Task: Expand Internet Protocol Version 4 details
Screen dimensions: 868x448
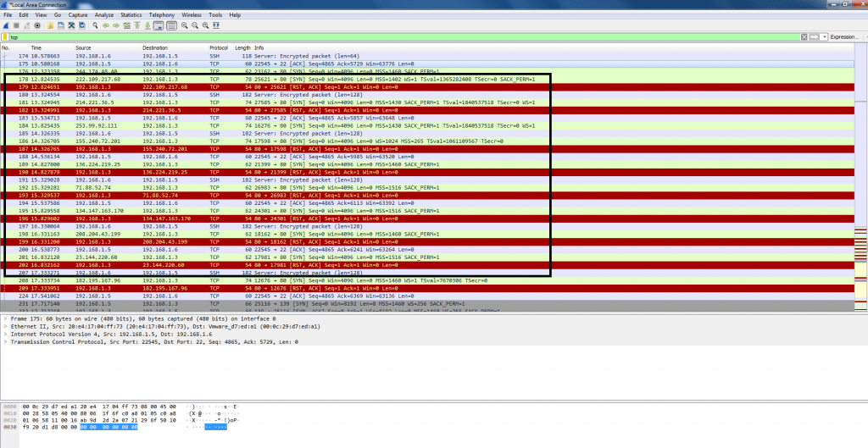Action: (x=6, y=335)
